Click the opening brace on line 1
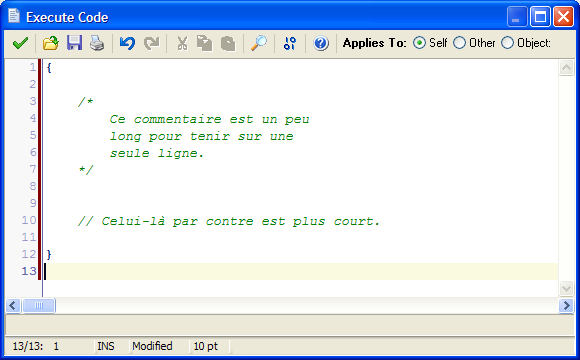Screen dimensions: 580x360 tap(49, 68)
